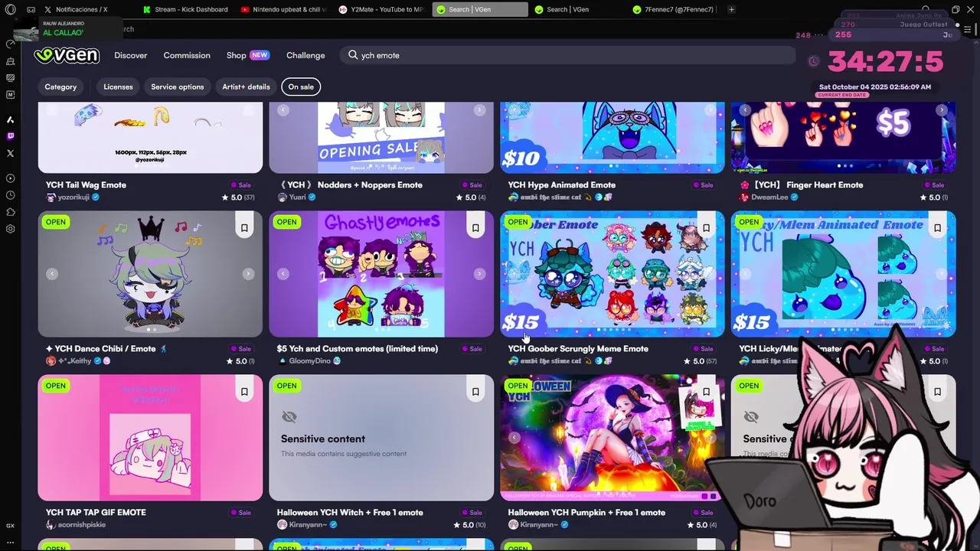Open the Shop menu
This screenshot has height=551, width=980.
tap(247, 55)
